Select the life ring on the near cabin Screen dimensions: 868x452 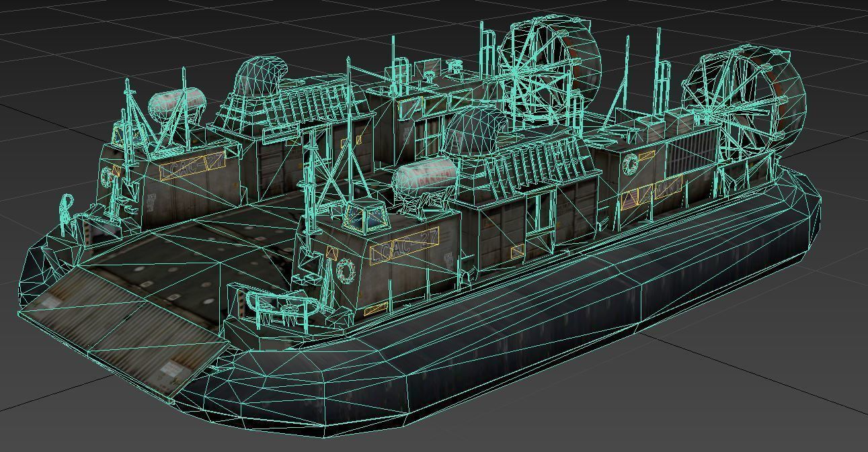pyautogui.click(x=346, y=270)
